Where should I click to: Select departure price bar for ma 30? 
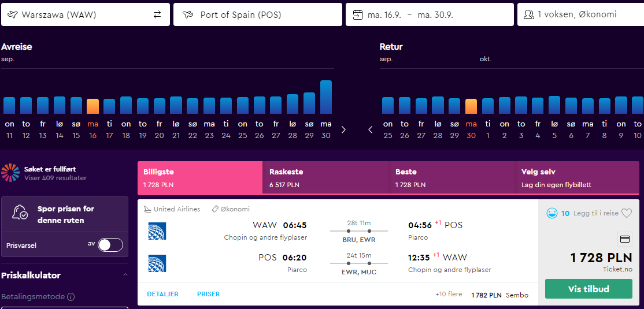point(325,97)
